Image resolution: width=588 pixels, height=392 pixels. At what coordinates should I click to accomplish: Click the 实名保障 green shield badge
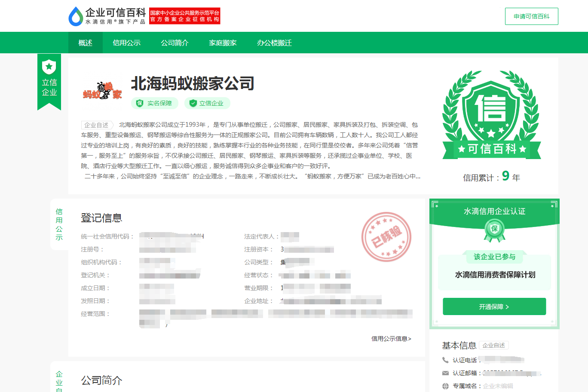[154, 103]
